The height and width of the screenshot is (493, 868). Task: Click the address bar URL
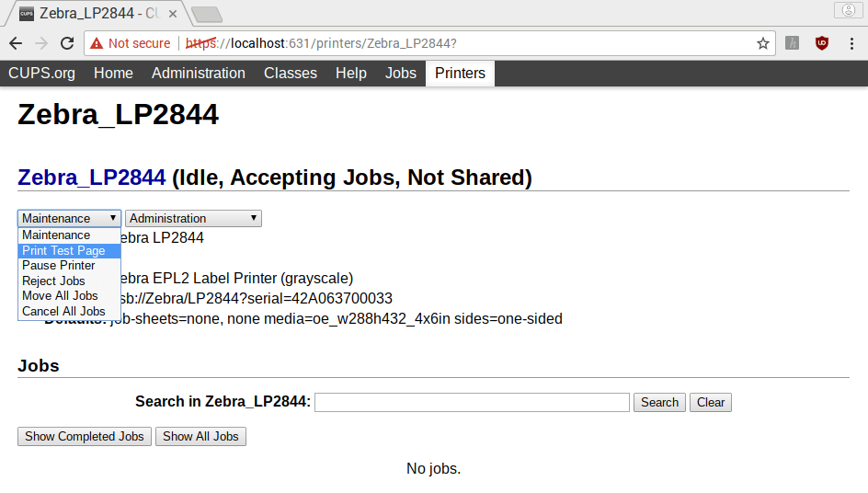(321, 43)
